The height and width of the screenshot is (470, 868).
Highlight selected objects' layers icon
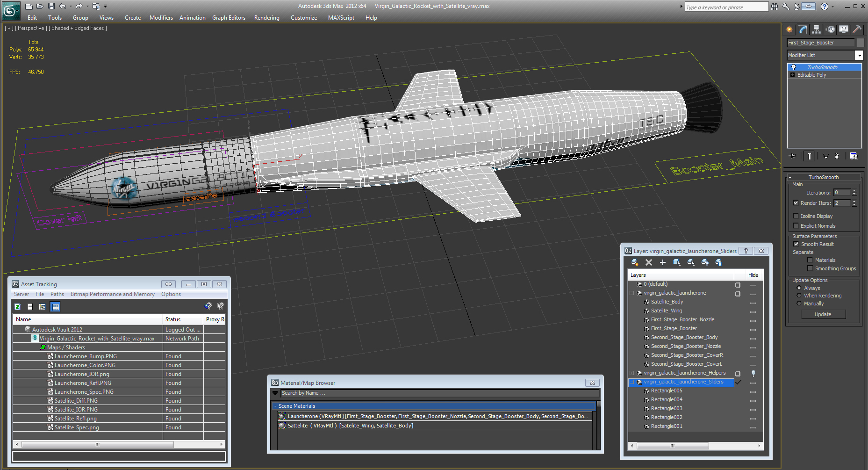click(691, 262)
